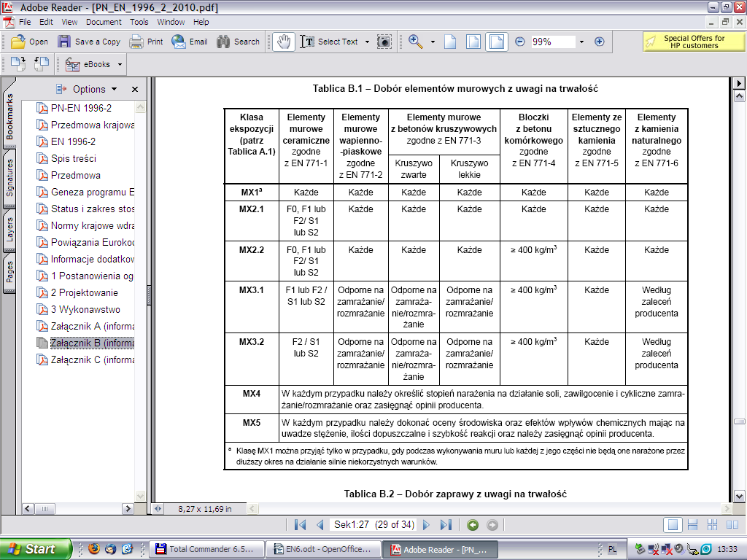The image size is (747, 560).
Task: Click the zoom in plus button
Action: tap(600, 42)
